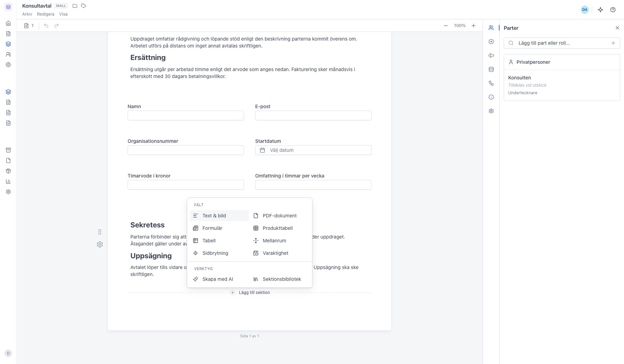624x364 pixels.
Task: Redo the last edit
Action: tap(57, 26)
